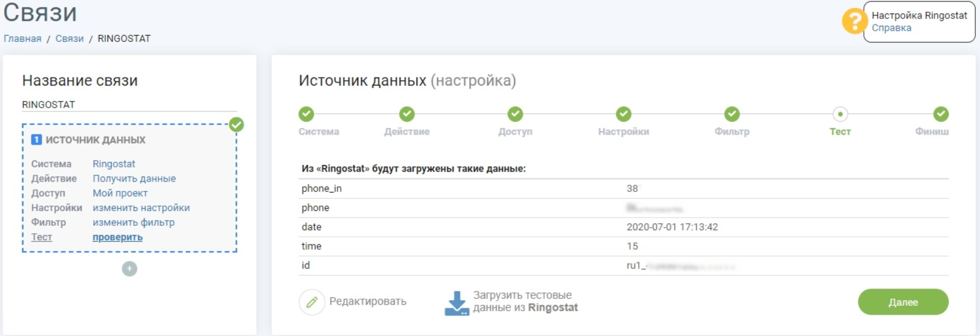Image resolution: width=980 pixels, height=336 pixels.
Task: Click the Доступ step label
Action: coord(515,132)
